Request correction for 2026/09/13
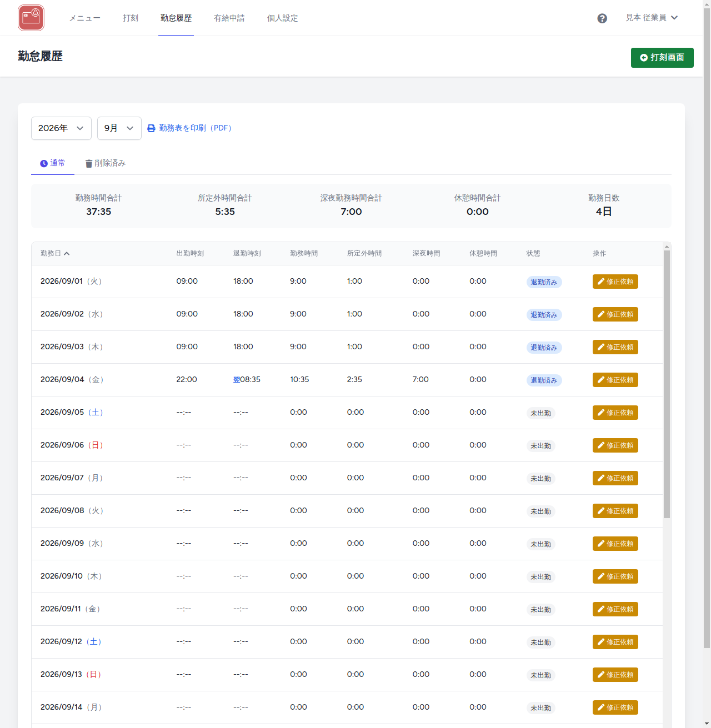 [x=615, y=675]
